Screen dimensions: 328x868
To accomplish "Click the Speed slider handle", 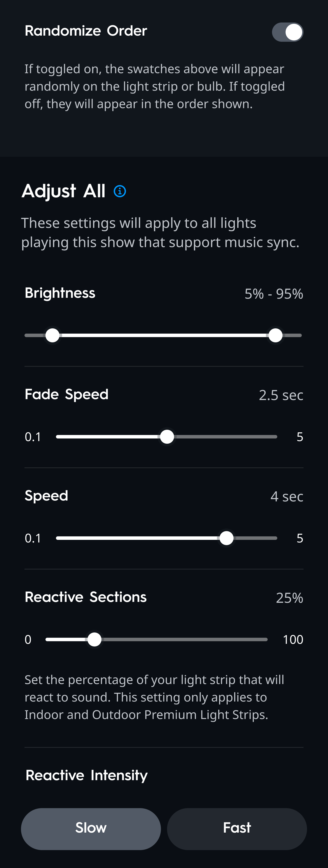I will point(226,538).
